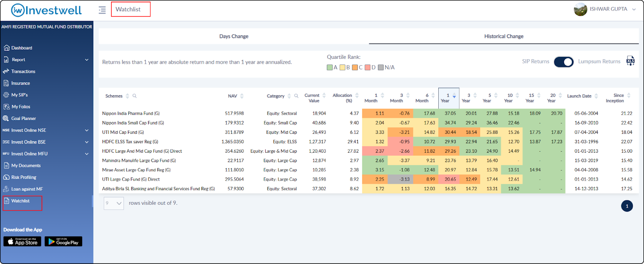Search category using magnifier icon
The height and width of the screenshot is (264, 644).
tap(296, 96)
